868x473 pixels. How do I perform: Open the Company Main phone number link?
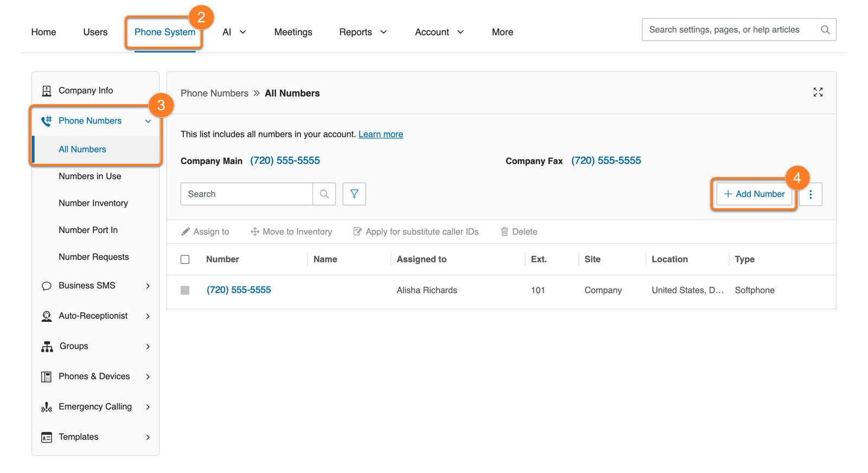(285, 161)
